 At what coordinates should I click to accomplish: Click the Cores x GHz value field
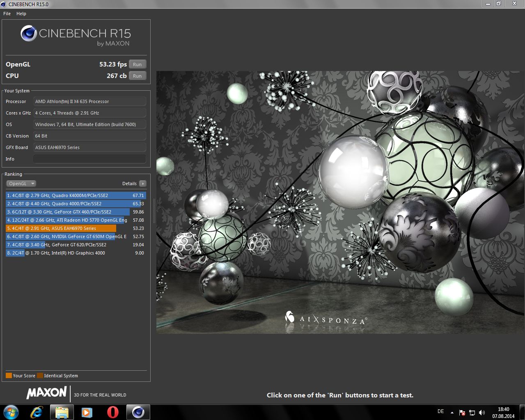tap(89, 113)
